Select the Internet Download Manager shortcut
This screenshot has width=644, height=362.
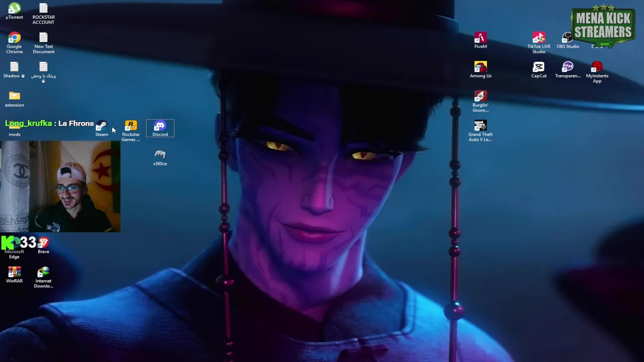[x=43, y=278]
